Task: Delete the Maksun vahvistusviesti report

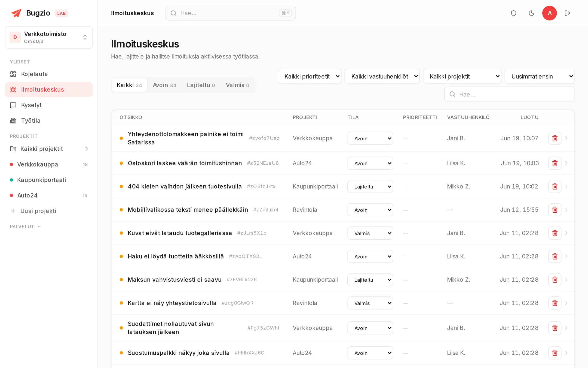Action: point(555,280)
